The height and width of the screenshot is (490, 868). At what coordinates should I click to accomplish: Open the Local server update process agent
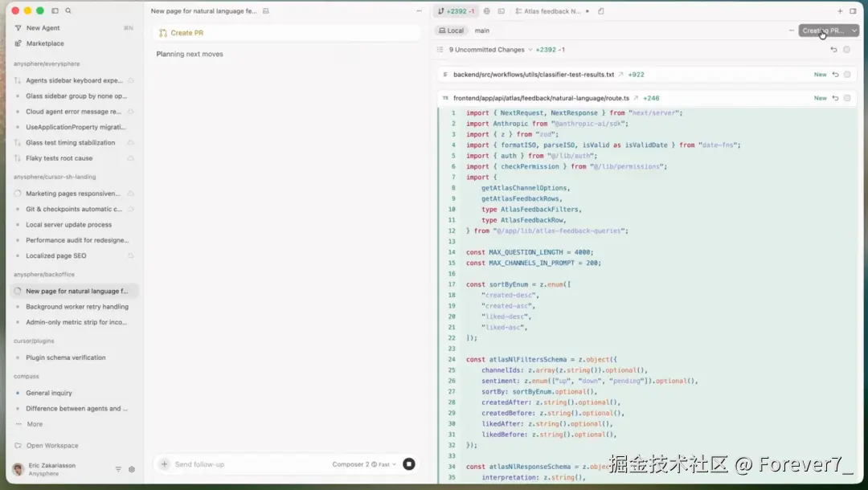[74, 225]
